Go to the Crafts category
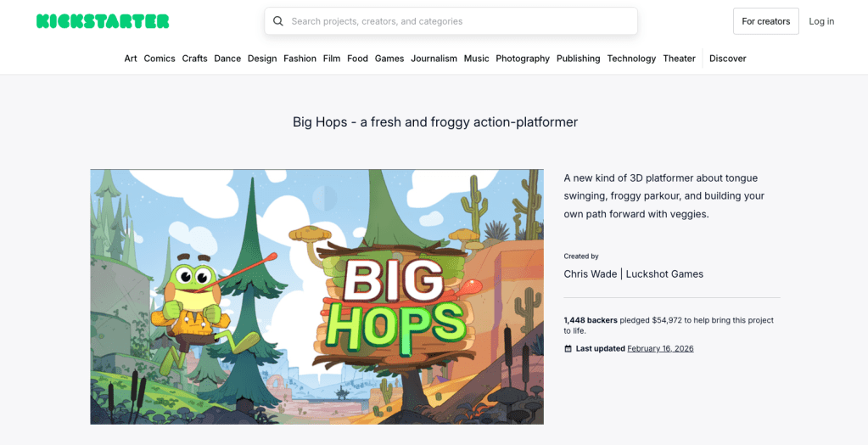 (194, 59)
